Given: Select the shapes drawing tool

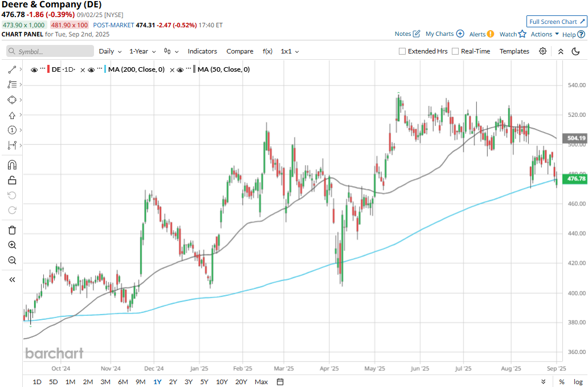Looking at the screenshot, I should click(12, 100).
